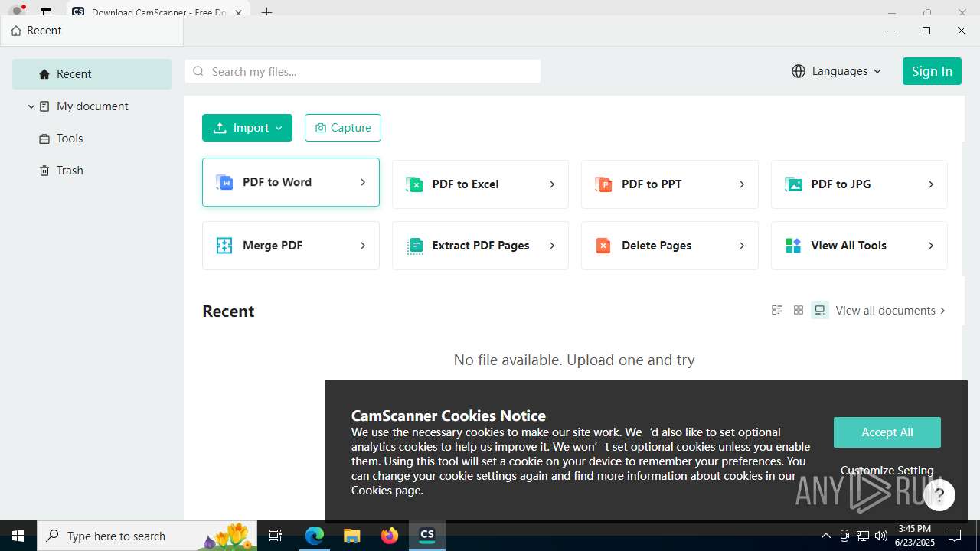
Task: Click the Trash bin icon
Action: (x=44, y=171)
